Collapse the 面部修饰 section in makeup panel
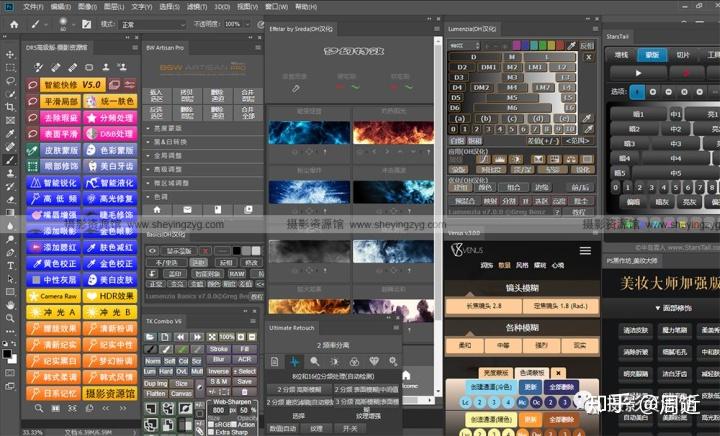The width and height of the screenshot is (720, 436). click(x=674, y=308)
